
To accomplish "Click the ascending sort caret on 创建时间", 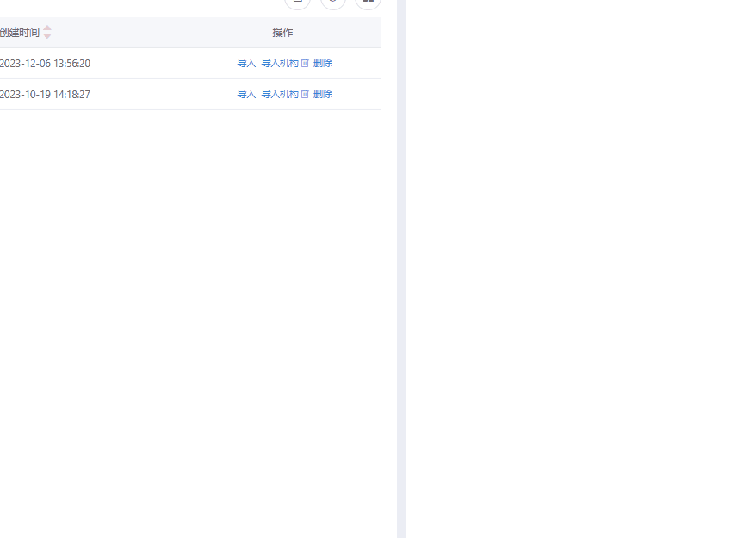I will point(47,29).
